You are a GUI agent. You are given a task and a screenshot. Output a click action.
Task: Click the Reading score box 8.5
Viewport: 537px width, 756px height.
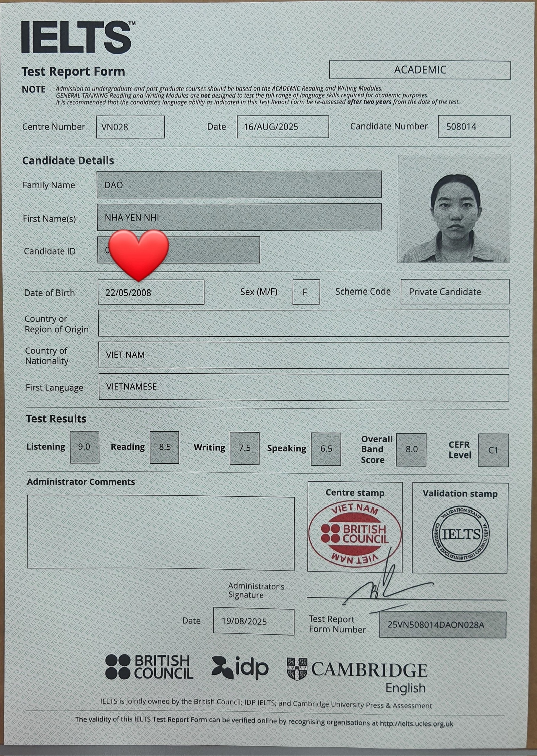coord(164,447)
